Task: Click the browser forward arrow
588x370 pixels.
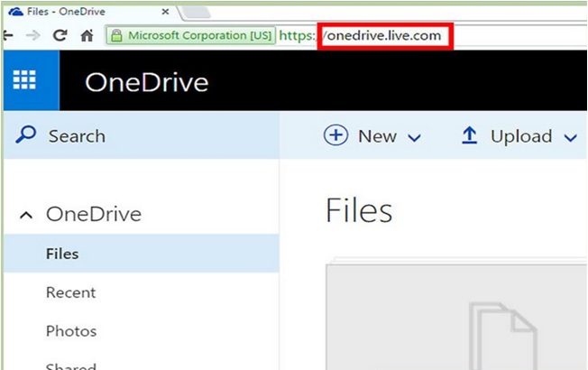Action: [x=33, y=36]
